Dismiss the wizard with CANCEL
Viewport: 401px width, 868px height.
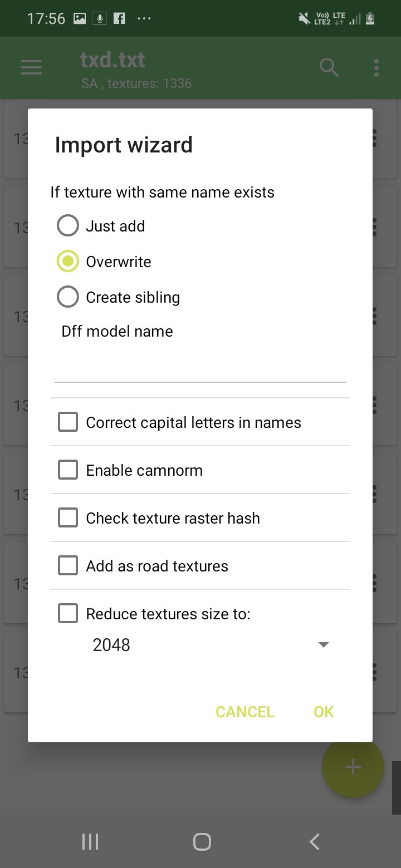click(245, 712)
